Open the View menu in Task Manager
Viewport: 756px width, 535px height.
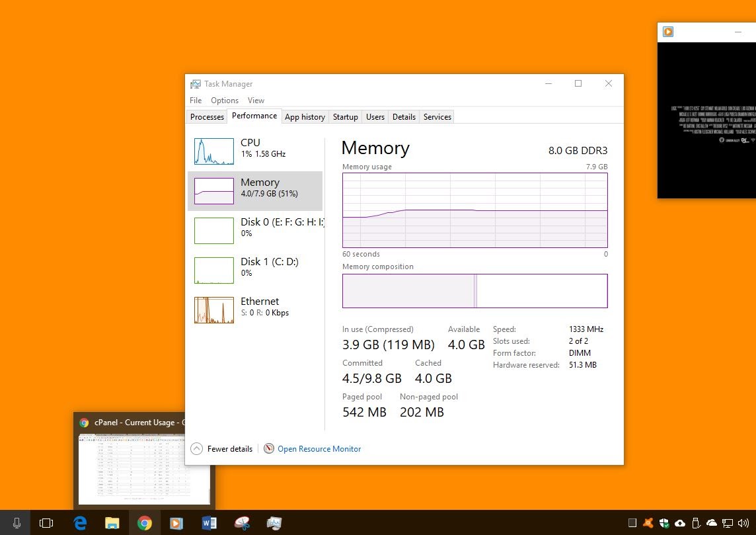(256, 101)
